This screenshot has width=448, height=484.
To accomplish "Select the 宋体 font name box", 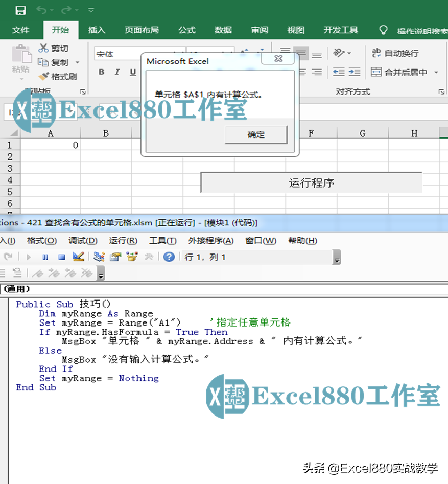I will coord(118,54).
